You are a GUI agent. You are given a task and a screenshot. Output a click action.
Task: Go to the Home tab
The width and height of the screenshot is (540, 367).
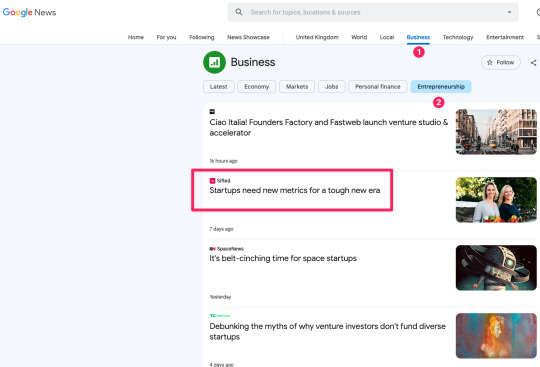136,37
